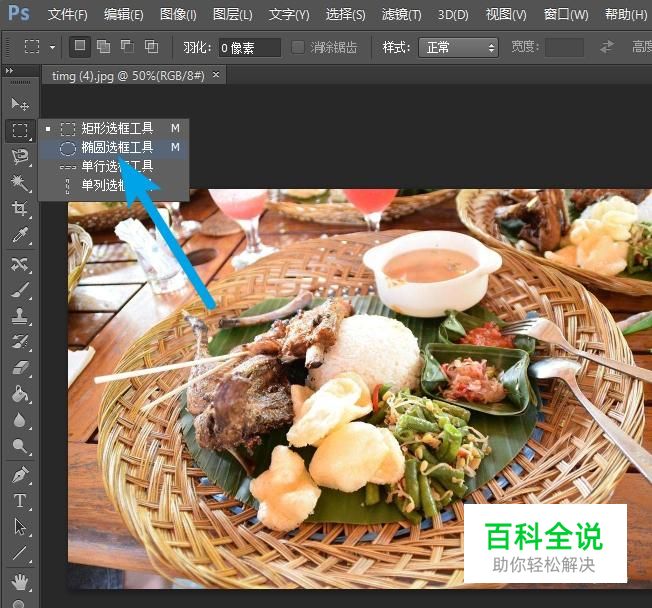Image resolution: width=652 pixels, height=608 pixels.
Task: Open the 视图(V) menu
Action: [506, 15]
